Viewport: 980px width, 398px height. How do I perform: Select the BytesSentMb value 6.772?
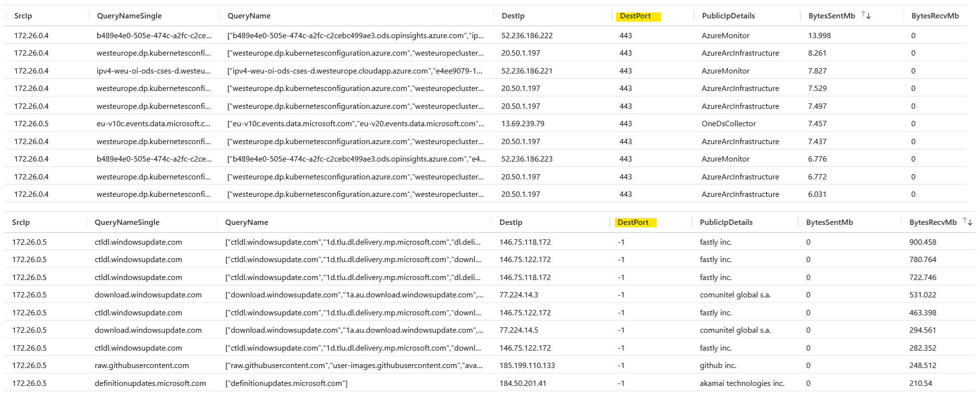click(817, 177)
